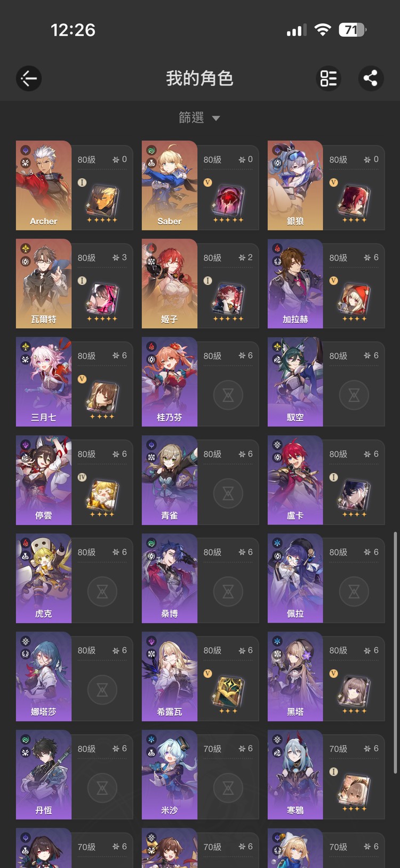Select the 姬子 character card
This screenshot has height=868, width=400.
[x=200, y=283]
